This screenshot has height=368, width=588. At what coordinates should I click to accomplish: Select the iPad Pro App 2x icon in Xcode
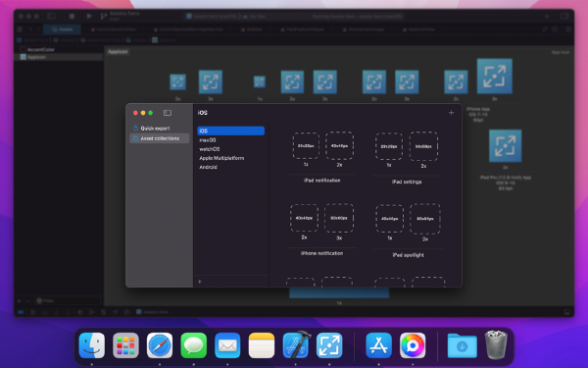[x=505, y=145]
